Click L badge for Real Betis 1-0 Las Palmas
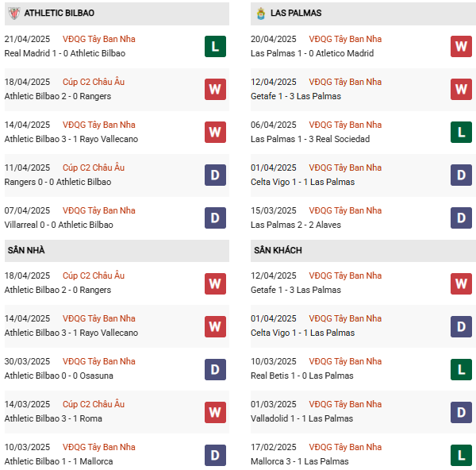Viewport: 476px width, 470px height. click(461, 368)
